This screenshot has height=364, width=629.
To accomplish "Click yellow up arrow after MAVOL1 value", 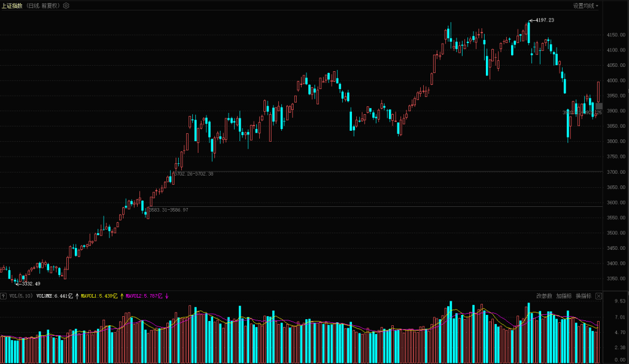I will pyautogui.click(x=122, y=296).
